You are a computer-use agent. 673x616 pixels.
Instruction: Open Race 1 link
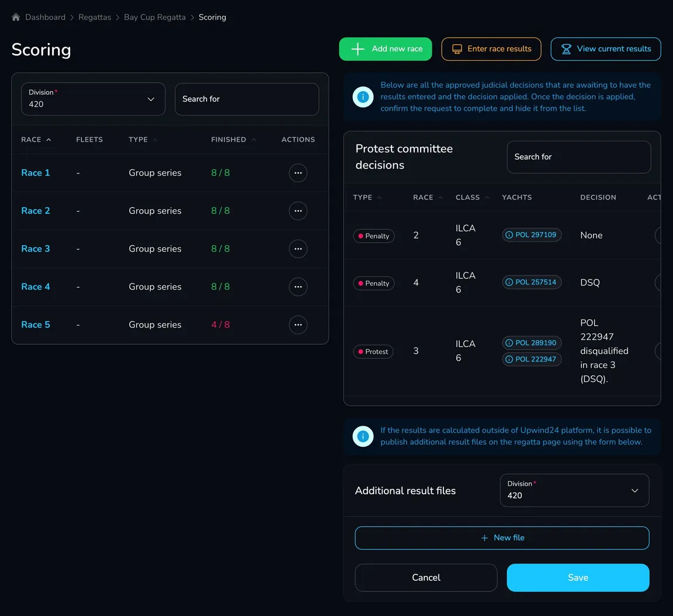[x=36, y=173]
